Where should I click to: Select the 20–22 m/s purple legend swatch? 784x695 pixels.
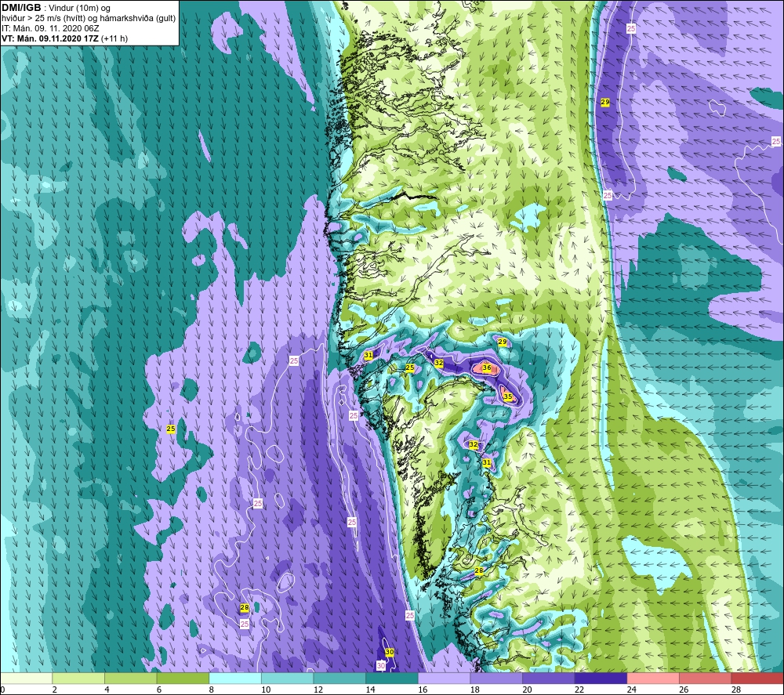point(549,678)
